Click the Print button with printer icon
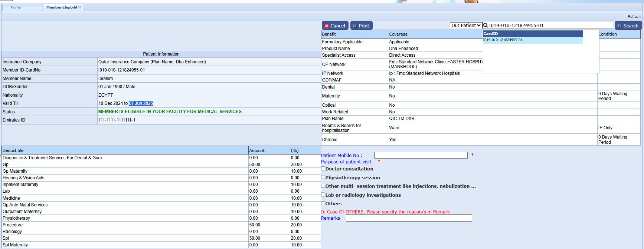The image size is (644, 249). [x=361, y=26]
